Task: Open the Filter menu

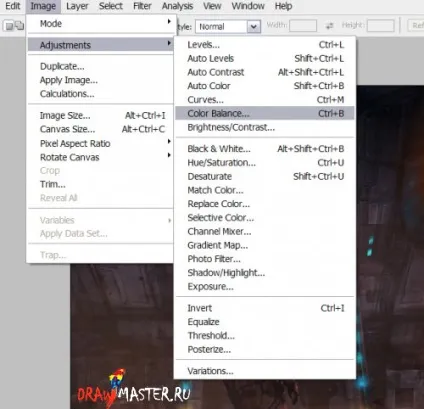Action: (x=142, y=6)
